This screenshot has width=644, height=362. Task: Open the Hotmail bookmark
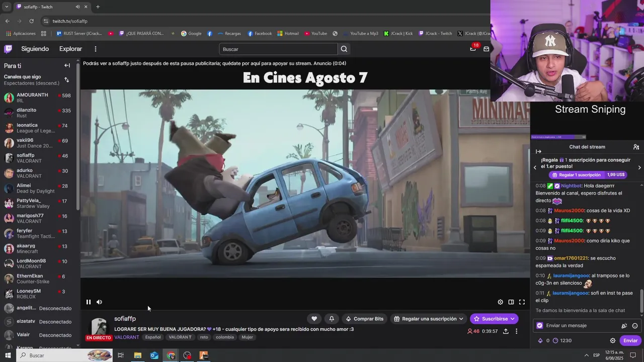(x=288, y=34)
